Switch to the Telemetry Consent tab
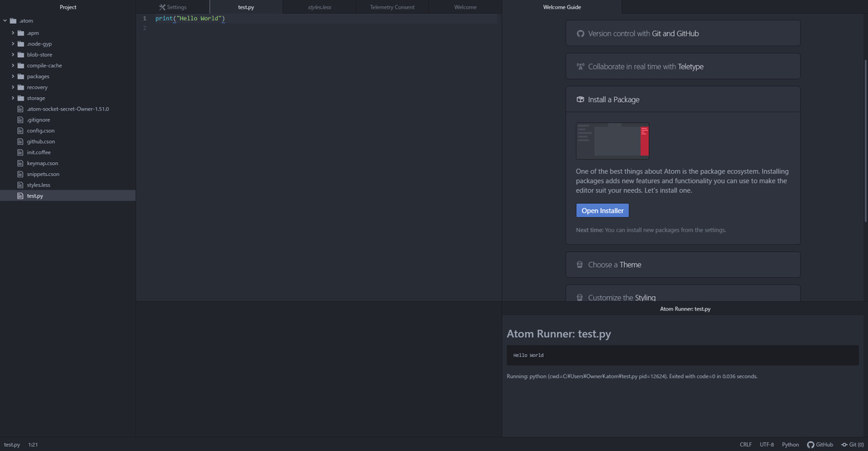Image resolution: width=868 pixels, height=451 pixels. [392, 7]
